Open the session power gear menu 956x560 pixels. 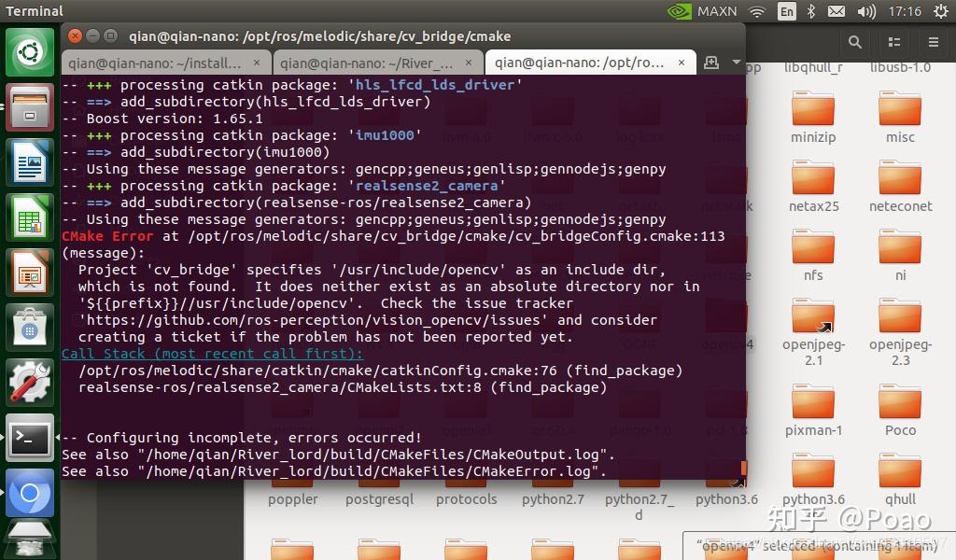pyautogui.click(x=941, y=11)
